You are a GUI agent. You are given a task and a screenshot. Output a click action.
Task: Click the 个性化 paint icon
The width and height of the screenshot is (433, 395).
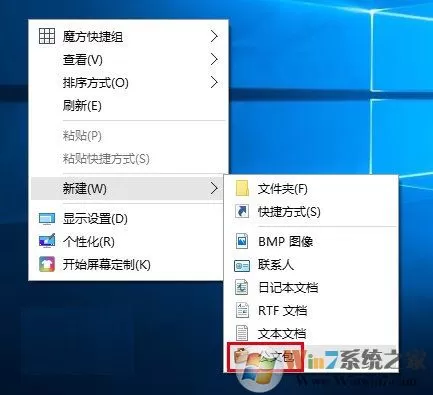coord(47,241)
